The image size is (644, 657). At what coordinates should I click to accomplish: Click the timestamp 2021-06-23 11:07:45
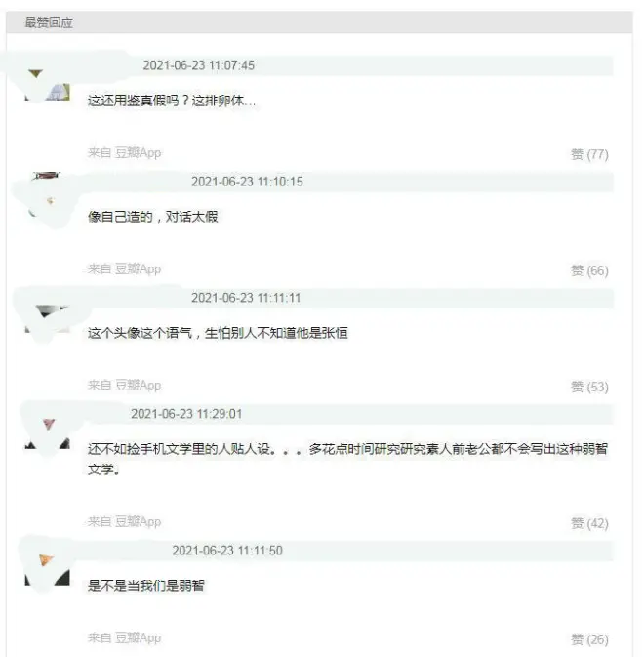tap(198, 65)
